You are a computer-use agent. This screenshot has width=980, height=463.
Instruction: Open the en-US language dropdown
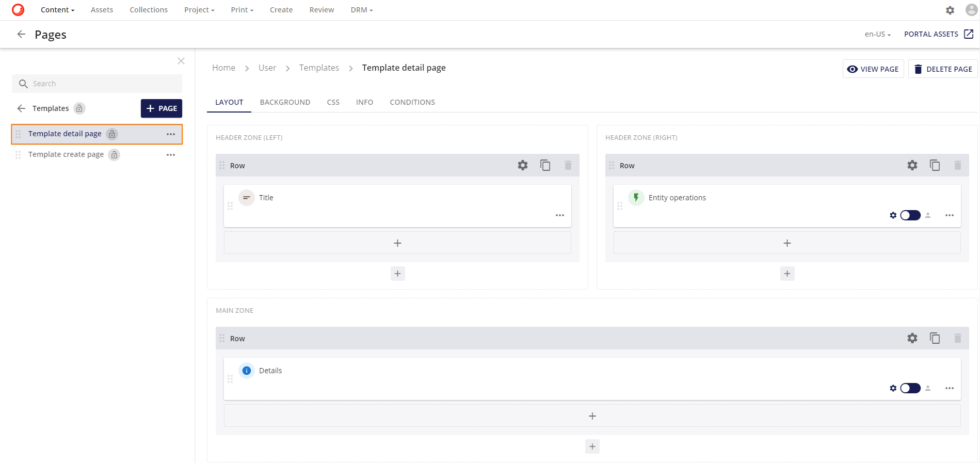pyautogui.click(x=877, y=34)
